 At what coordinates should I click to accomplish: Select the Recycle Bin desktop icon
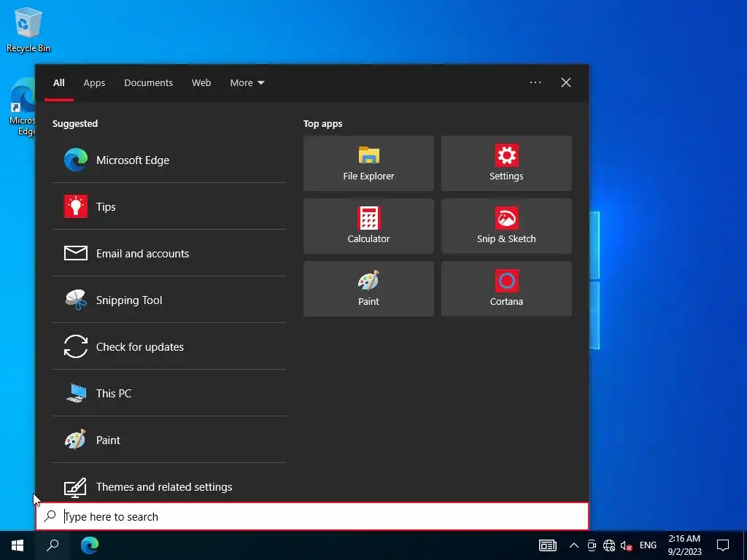[28, 30]
